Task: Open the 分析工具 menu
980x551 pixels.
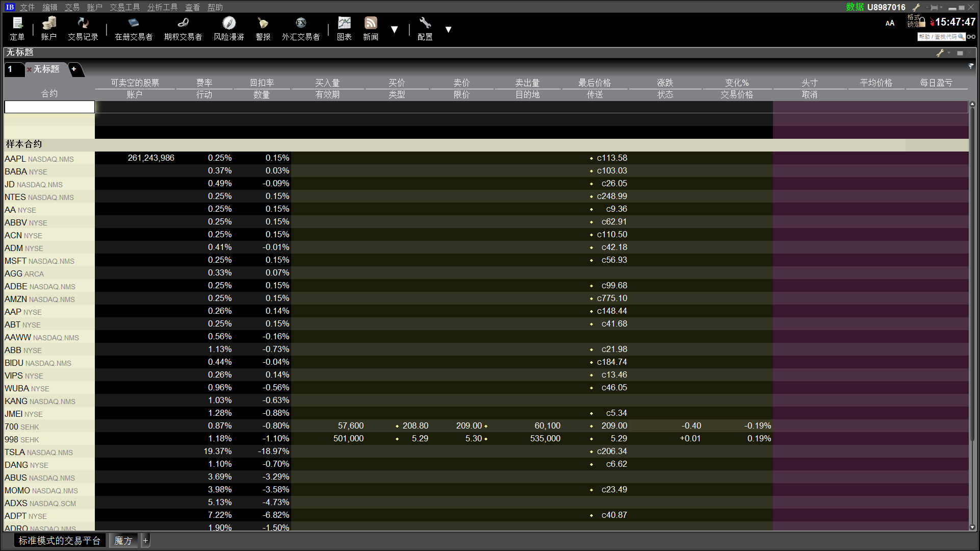Action: tap(162, 7)
